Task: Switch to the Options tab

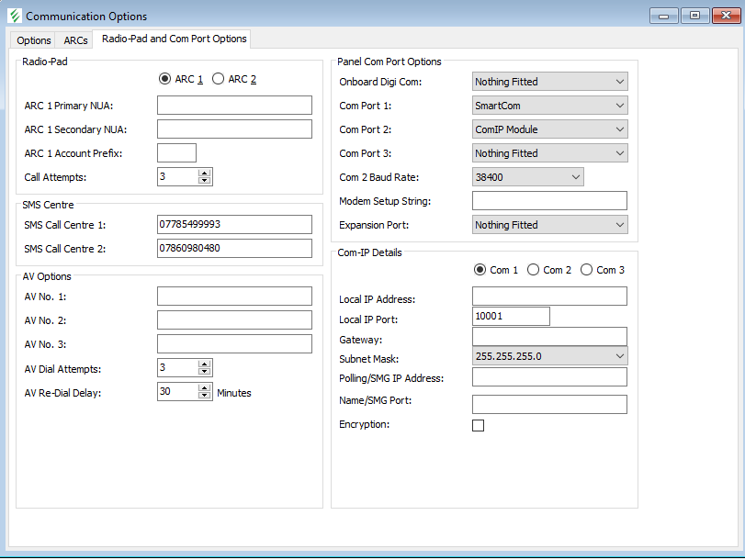Action: (x=34, y=40)
